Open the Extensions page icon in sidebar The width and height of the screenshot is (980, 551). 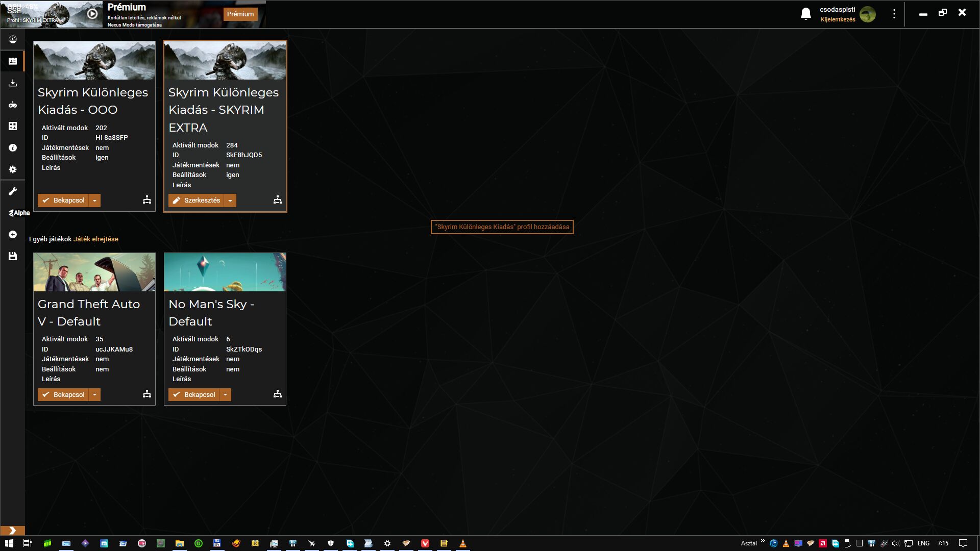point(13,126)
